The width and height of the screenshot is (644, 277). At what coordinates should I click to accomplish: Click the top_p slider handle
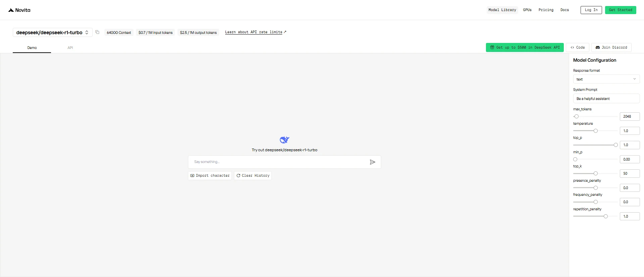click(x=616, y=145)
